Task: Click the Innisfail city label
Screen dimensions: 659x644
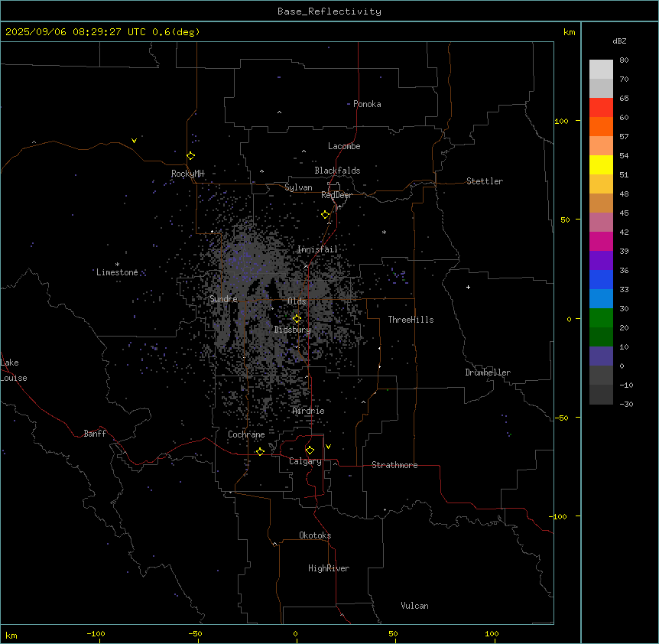Action: (317, 249)
